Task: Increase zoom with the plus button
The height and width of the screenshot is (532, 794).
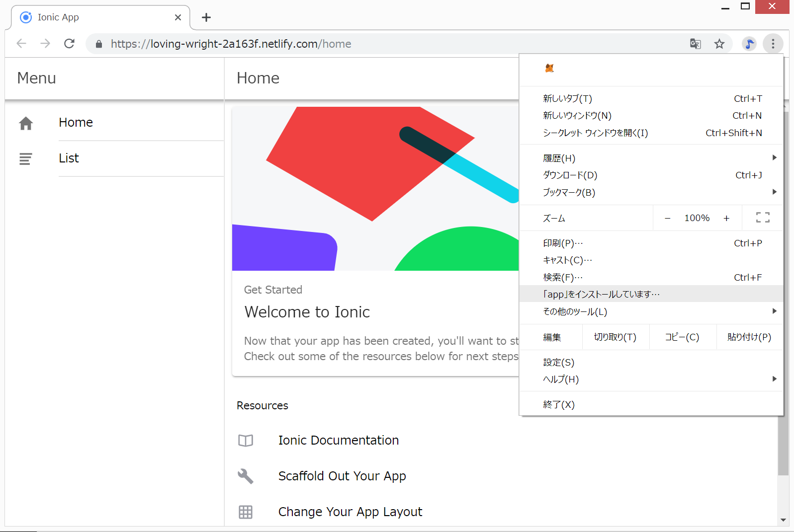Action: click(726, 218)
